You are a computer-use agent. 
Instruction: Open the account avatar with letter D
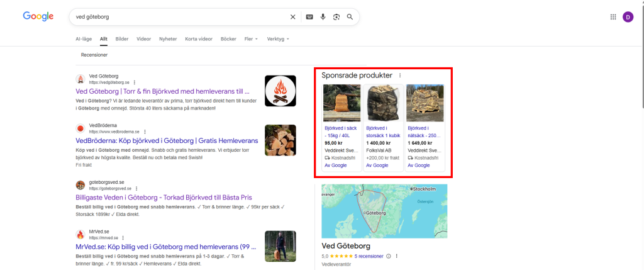(628, 17)
